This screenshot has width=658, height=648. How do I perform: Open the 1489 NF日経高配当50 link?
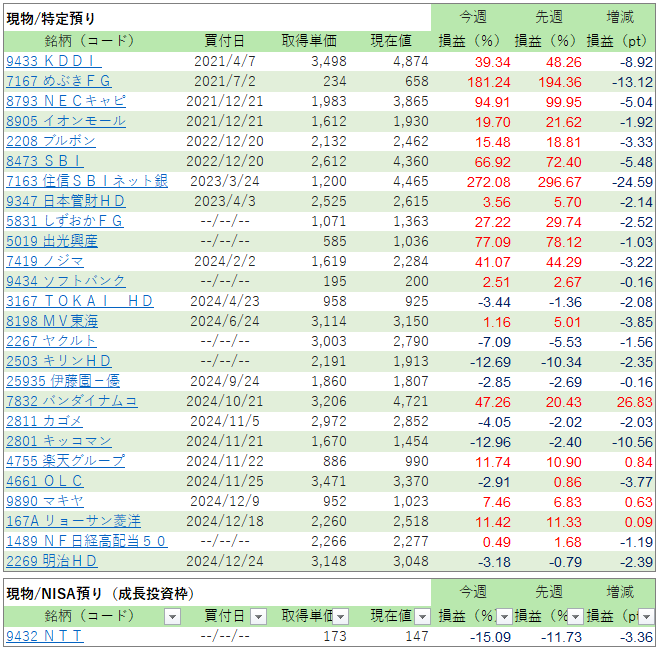(x=87, y=541)
